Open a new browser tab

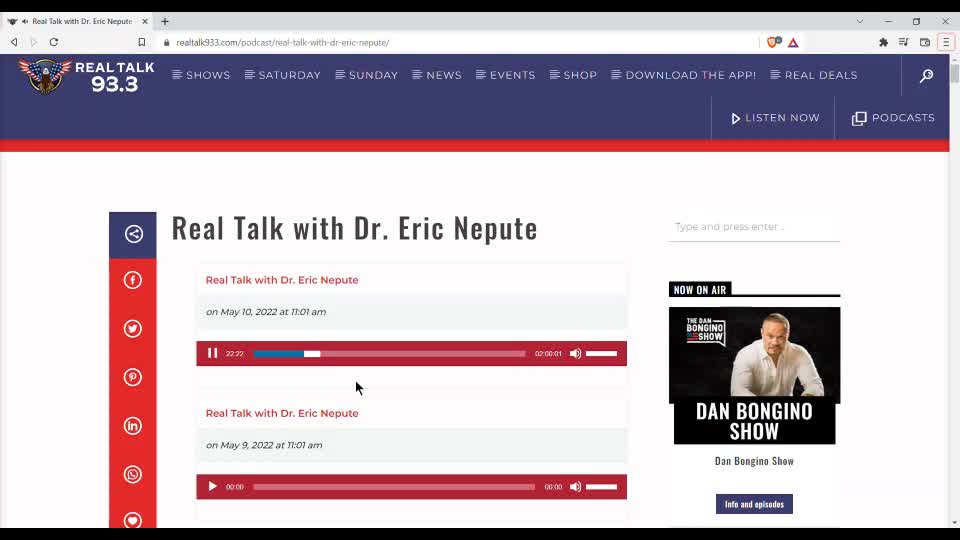(165, 21)
